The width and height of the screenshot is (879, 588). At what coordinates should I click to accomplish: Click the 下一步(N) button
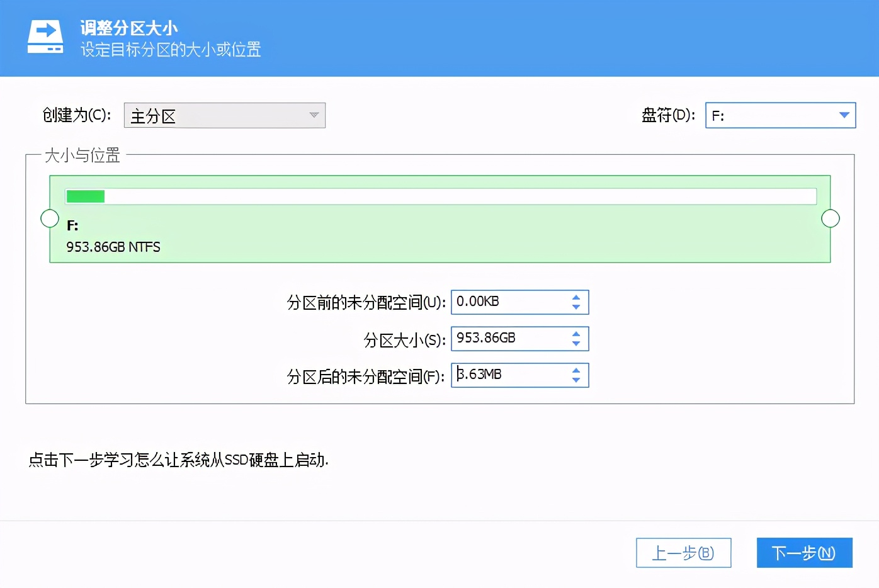click(x=804, y=553)
